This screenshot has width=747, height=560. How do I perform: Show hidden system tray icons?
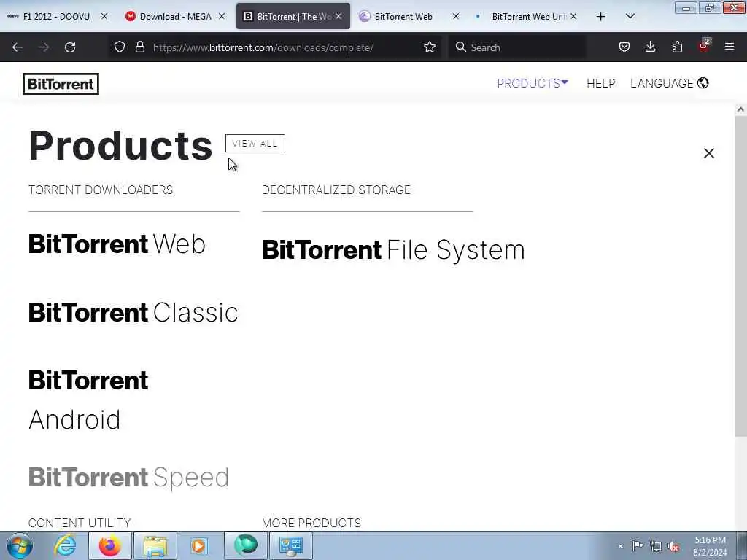pyautogui.click(x=620, y=547)
